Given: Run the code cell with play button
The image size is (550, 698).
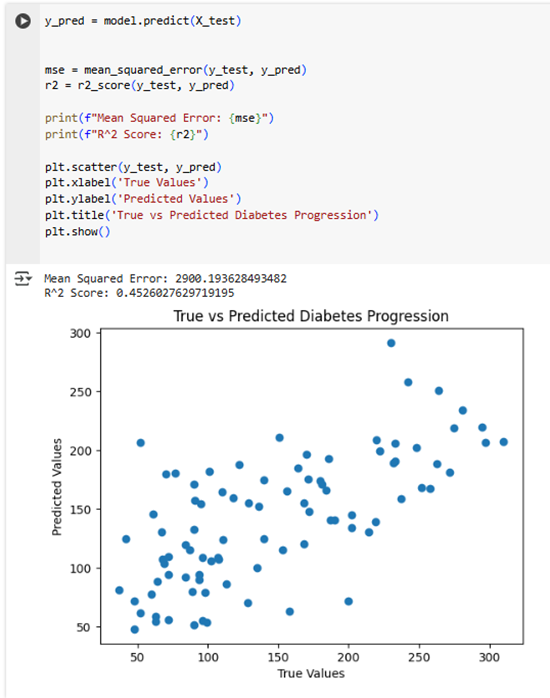Looking at the screenshot, I should pos(23,21).
